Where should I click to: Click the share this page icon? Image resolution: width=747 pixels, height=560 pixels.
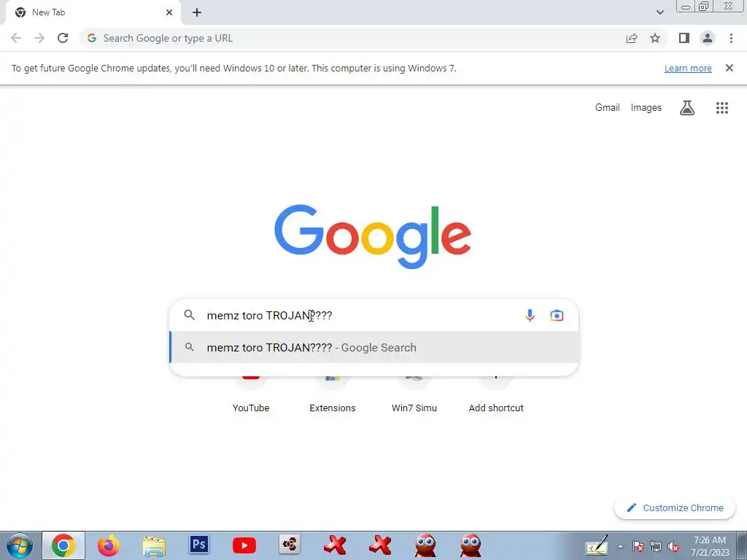click(632, 38)
